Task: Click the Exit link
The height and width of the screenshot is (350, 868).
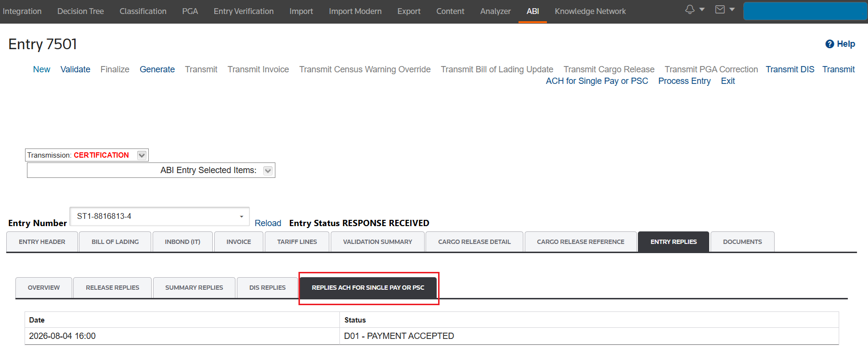Action: coord(728,81)
